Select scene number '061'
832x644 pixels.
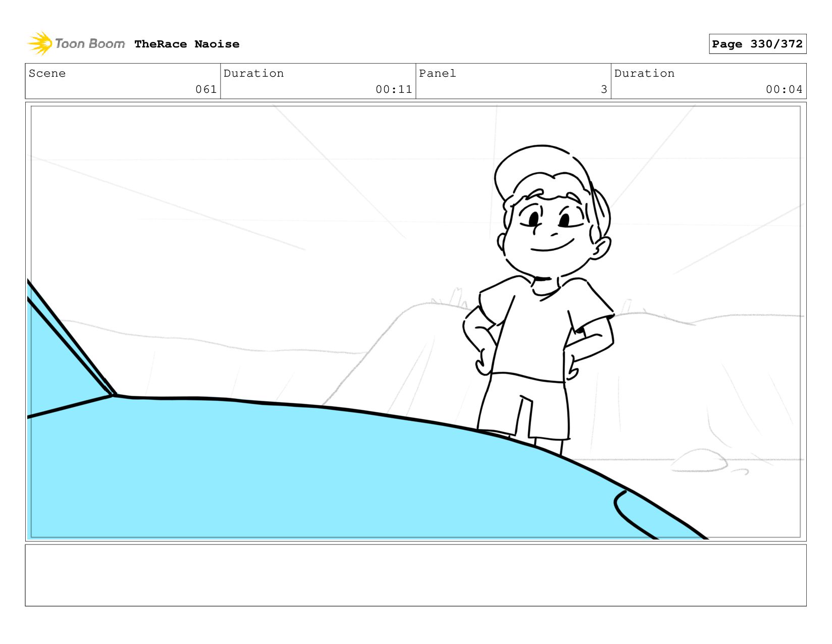click(206, 89)
